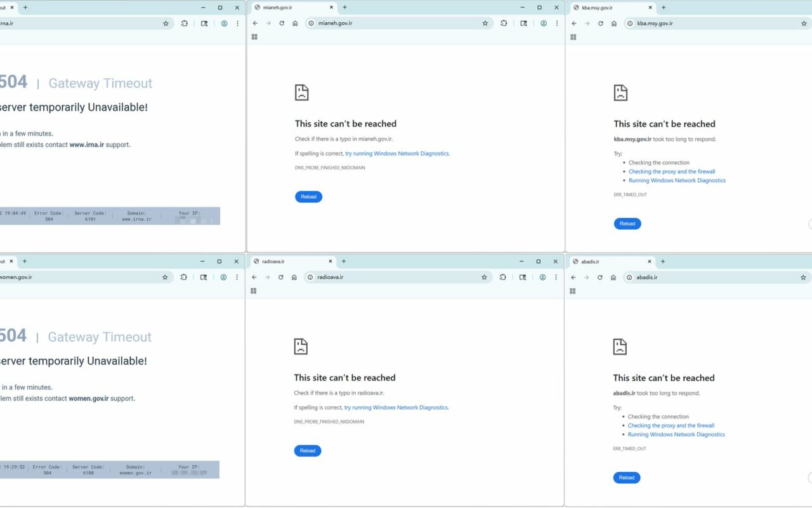812x508 pixels.
Task: Bookmark the kba.msy.gov.ir page with the star
Action: [x=804, y=23]
